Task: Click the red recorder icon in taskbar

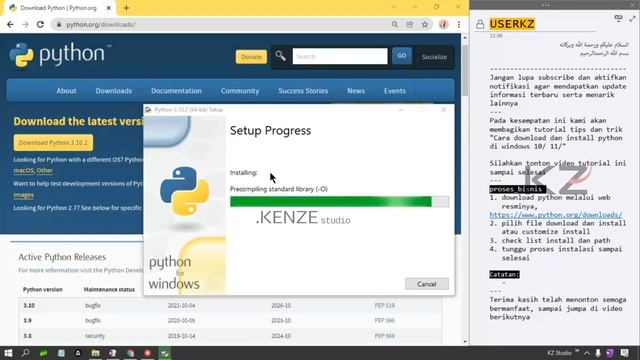Action: pos(147,353)
